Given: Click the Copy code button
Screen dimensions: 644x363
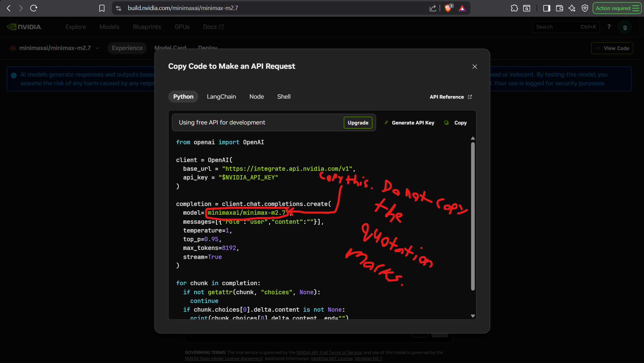Looking at the screenshot, I should coord(456,123).
